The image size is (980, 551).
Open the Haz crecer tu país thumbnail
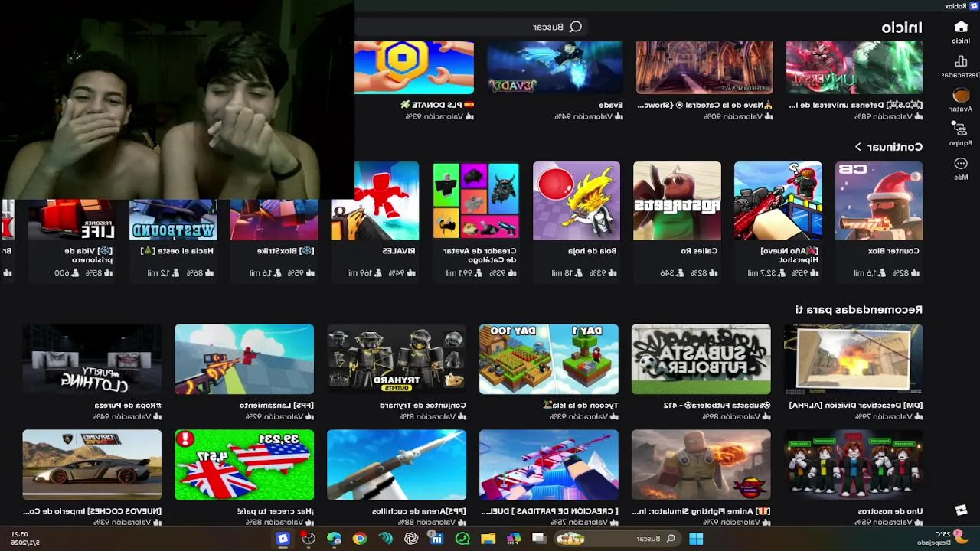(244, 465)
